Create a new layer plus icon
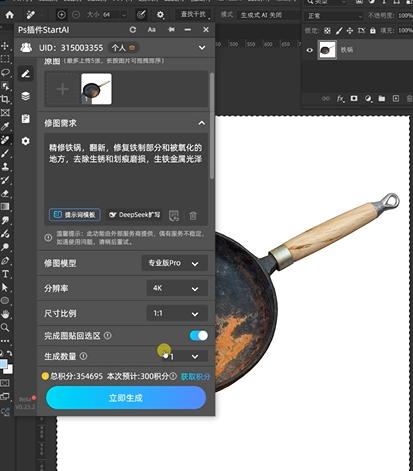The height and width of the screenshot is (471, 413). pyautogui.click(x=396, y=98)
